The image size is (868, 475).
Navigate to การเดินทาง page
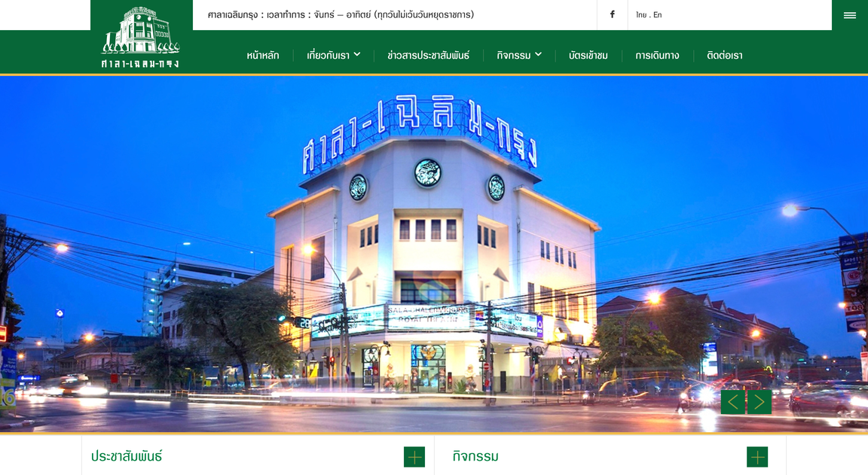657,55
